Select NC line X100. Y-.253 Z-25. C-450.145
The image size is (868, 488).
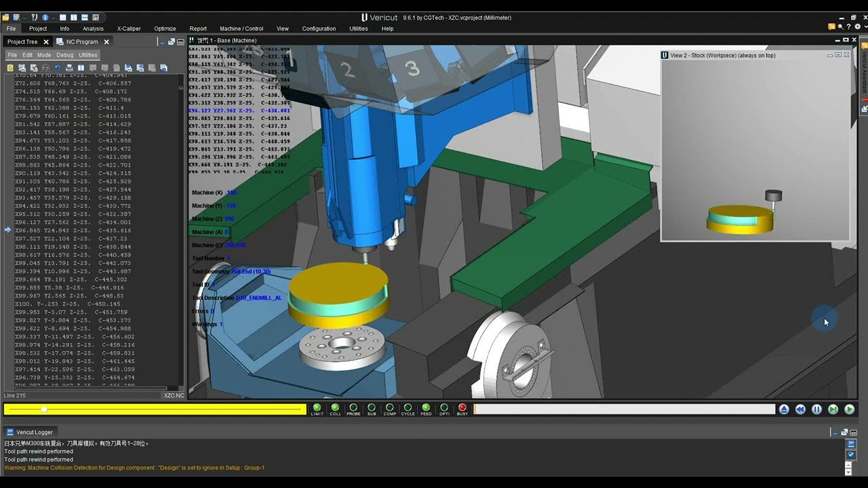[x=67, y=304]
